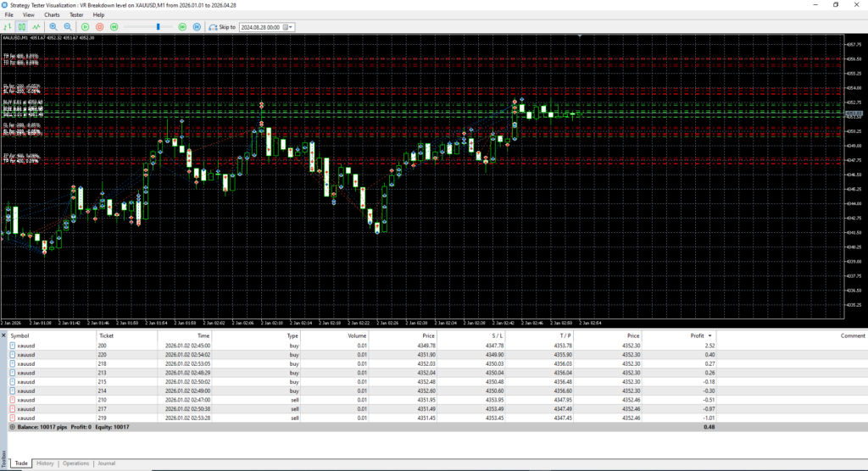
Task: Click the sell order icon for ticket 210
Action: (x=12, y=400)
